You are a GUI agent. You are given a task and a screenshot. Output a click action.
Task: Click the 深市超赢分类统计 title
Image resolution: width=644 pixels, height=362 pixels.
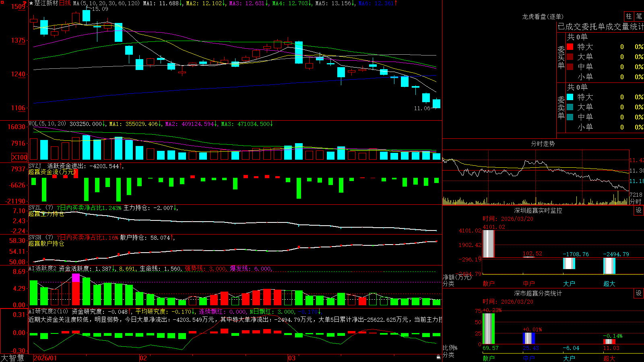538,293
